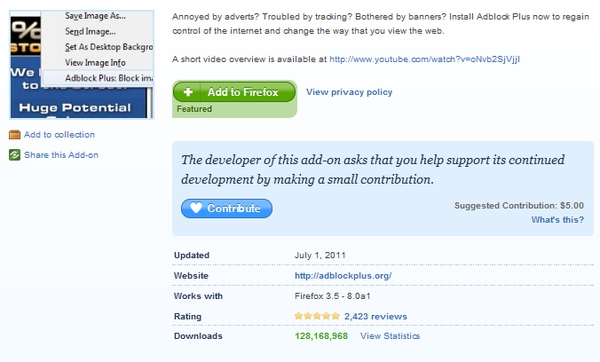Open the YouTube video overview link
600x362 pixels.
pyautogui.click(x=424, y=59)
